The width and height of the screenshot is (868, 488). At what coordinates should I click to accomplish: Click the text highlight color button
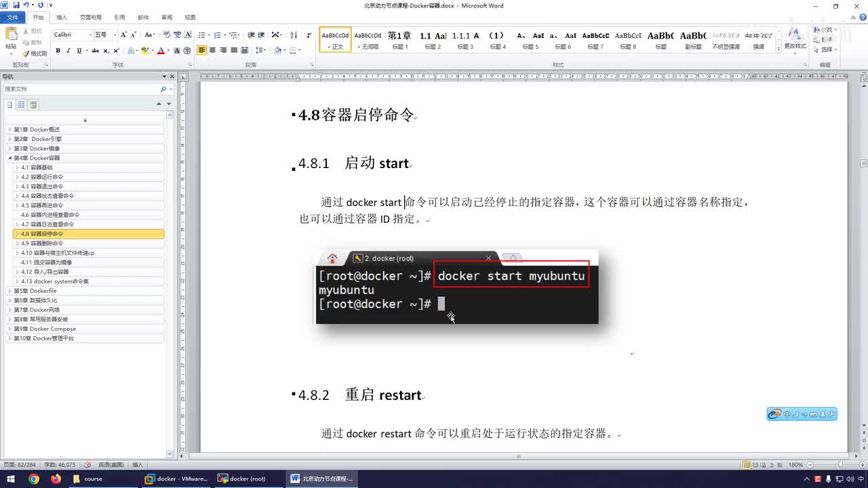145,51
